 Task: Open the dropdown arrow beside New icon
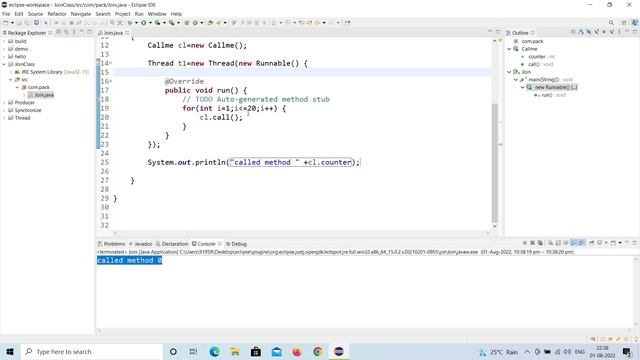pyautogui.click(x=12, y=23)
